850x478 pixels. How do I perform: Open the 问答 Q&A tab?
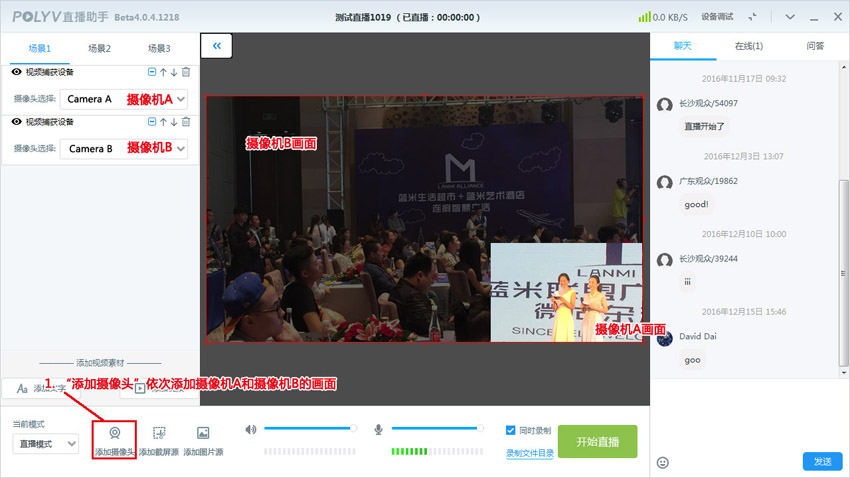[x=815, y=46]
